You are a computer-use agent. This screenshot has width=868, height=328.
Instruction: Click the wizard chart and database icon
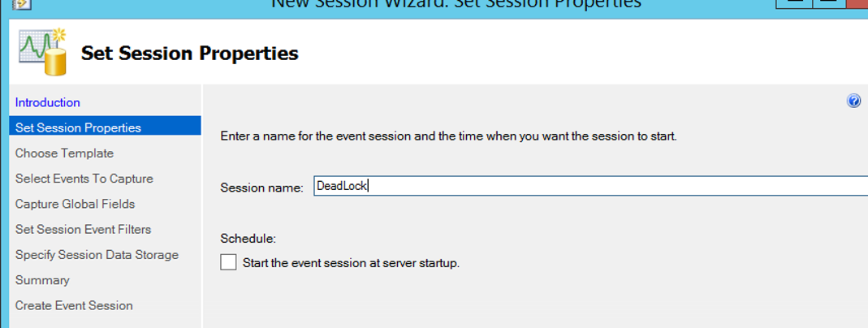[42, 52]
